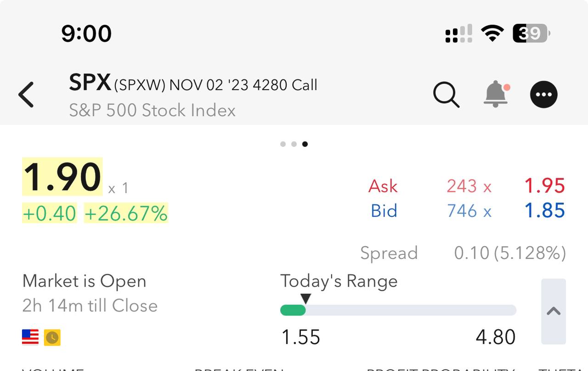
Task: Collapse the quote panel with the chevron
Action: pyautogui.click(x=554, y=311)
